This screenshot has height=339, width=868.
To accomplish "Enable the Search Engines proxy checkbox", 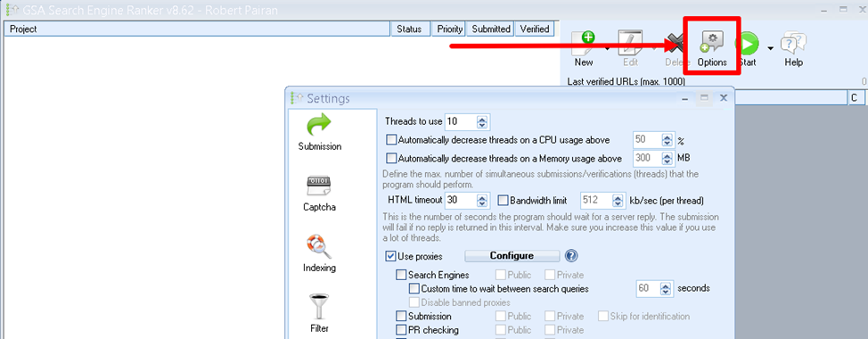I will (x=401, y=275).
